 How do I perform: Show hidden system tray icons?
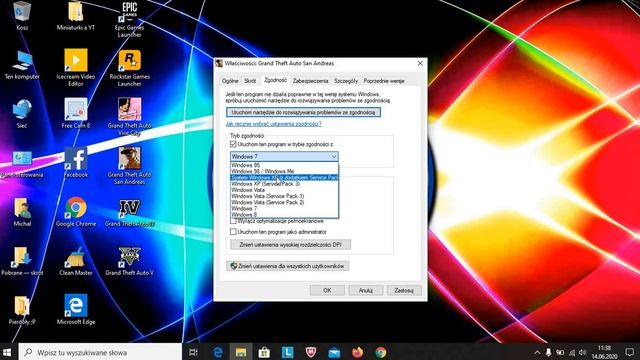click(537, 352)
